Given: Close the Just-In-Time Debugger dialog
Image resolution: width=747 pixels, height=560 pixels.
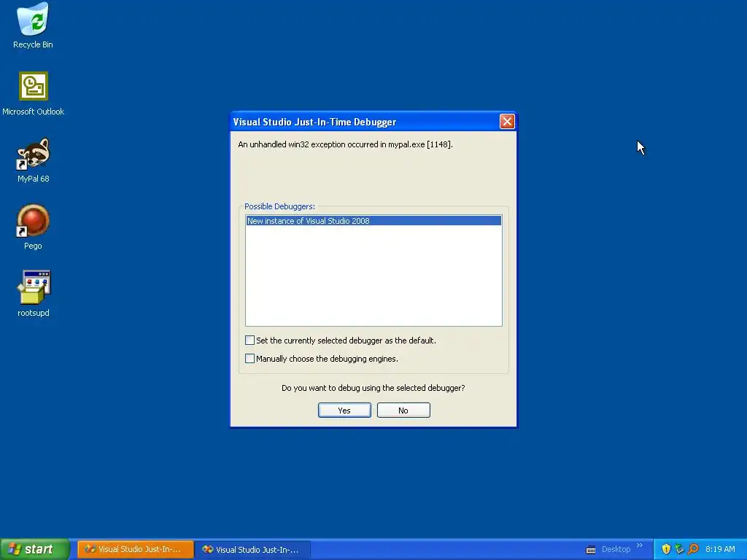Looking at the screenshot, I should pos(507,122).
